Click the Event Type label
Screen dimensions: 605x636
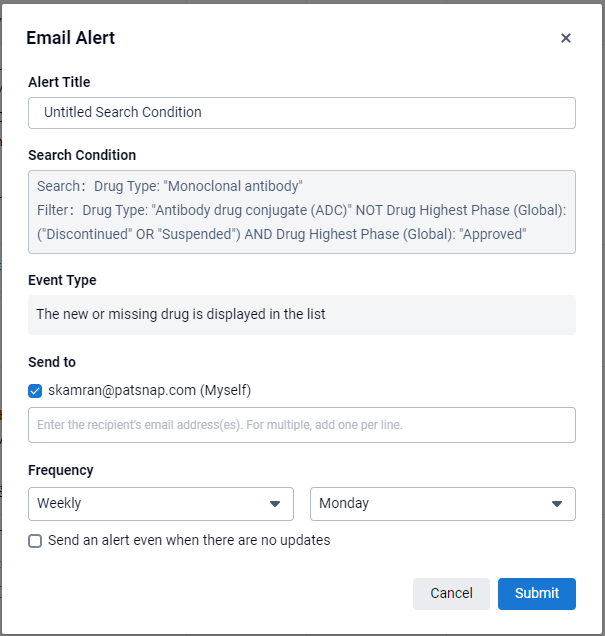(x=62, y=280)
